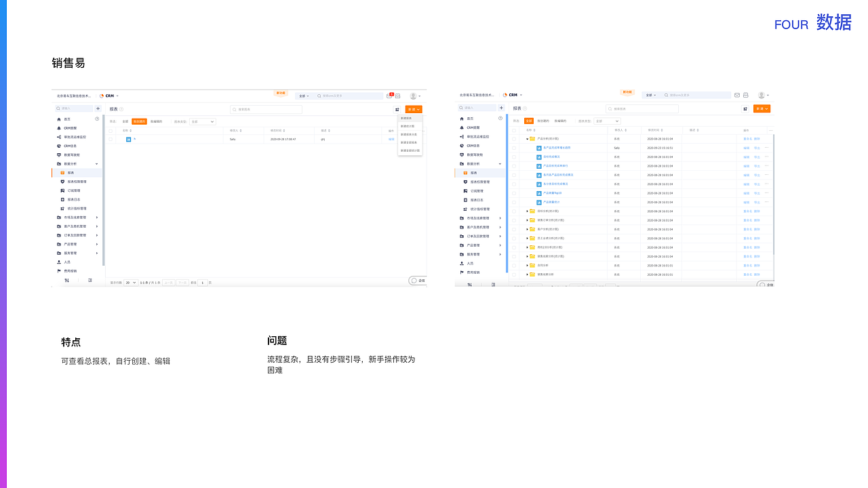Expand 目标分析(统计图) folder triangle, right screenshot

coord(527,211)
